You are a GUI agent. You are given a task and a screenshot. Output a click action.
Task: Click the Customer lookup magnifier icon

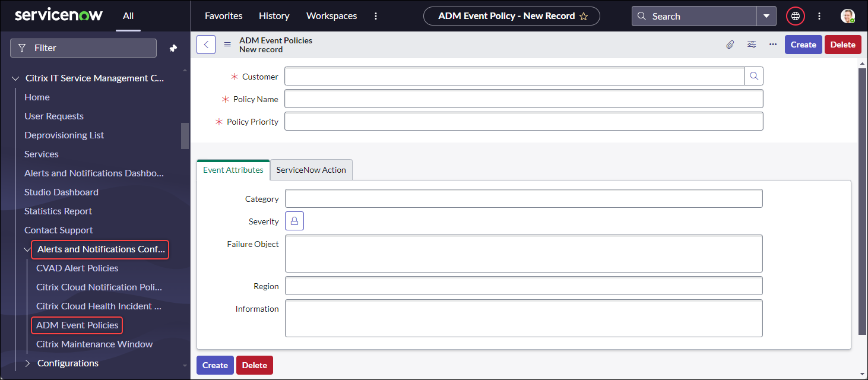754,76
